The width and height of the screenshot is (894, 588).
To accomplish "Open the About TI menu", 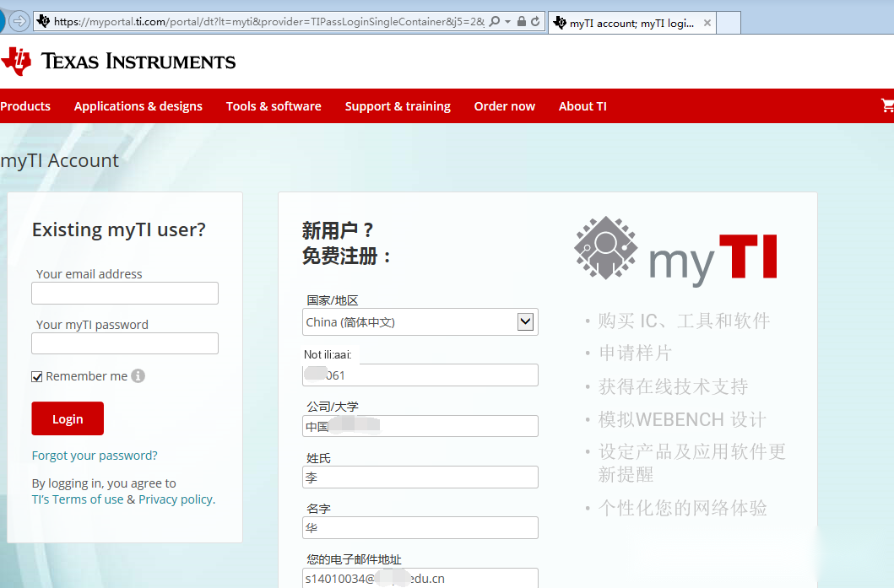I will coord(582,106).
